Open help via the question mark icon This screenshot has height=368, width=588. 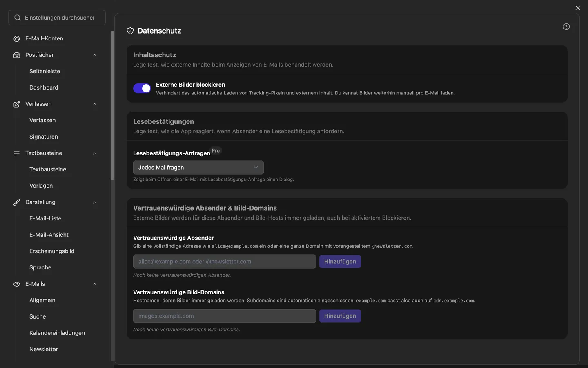[566, 27]
